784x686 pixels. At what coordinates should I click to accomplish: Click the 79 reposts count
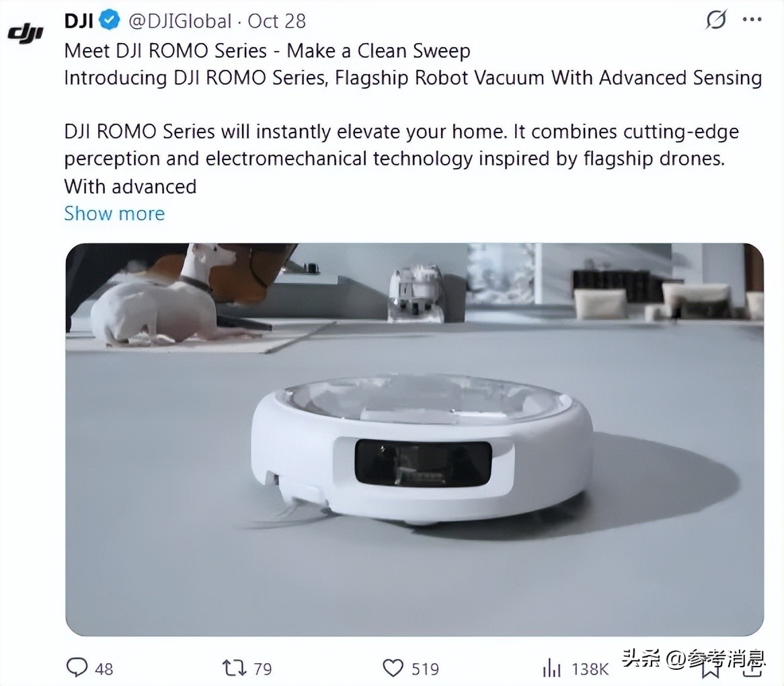pos(262,669)
